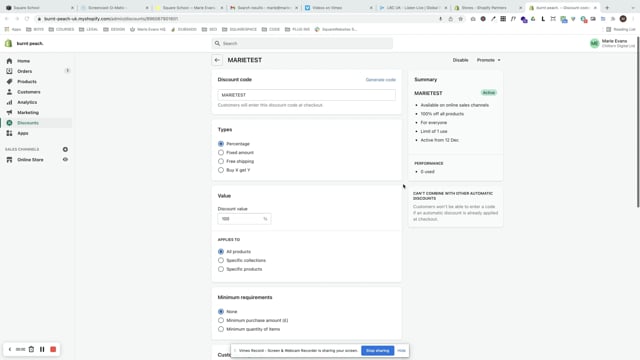The height and width of the screenshot is (360, 640).
Task: Go back with the arrow beside MARIETEST
Action: click(217, 60)
